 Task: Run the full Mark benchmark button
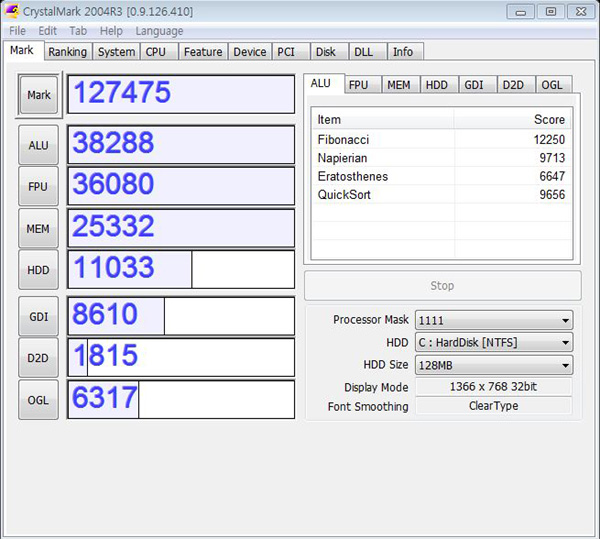[x=39, y=95]
